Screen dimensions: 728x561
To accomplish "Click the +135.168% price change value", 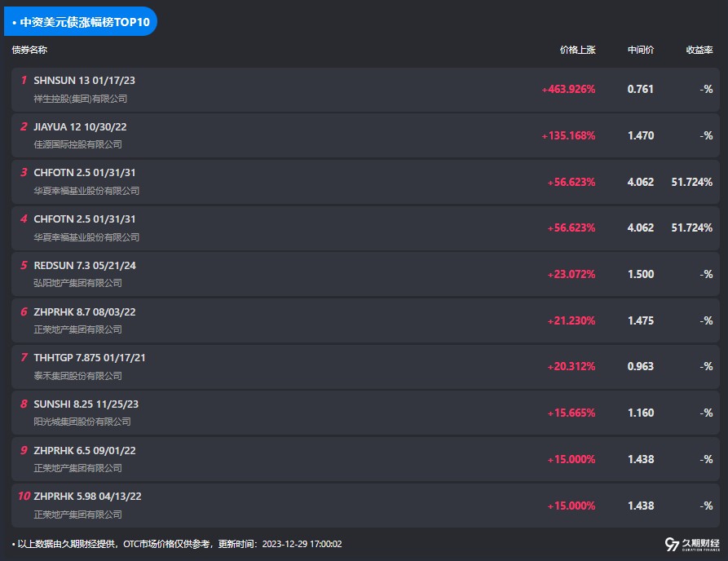I will click(x=568, y=135).
